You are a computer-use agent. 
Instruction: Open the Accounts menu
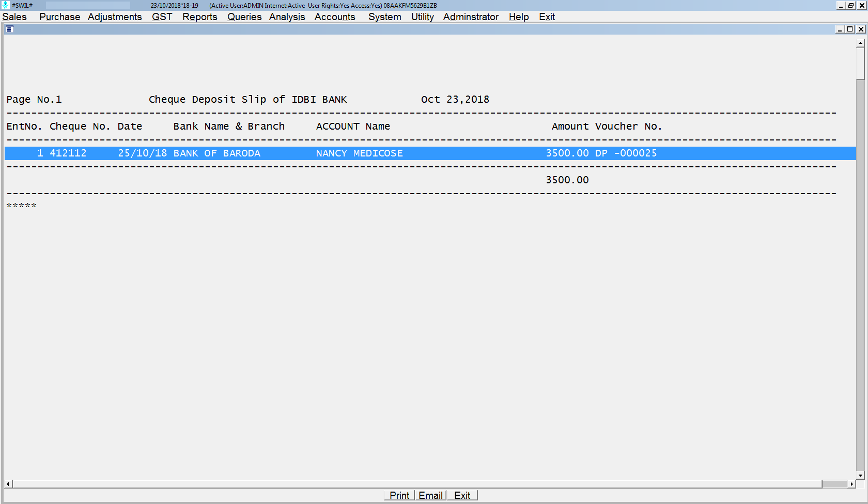335,17
